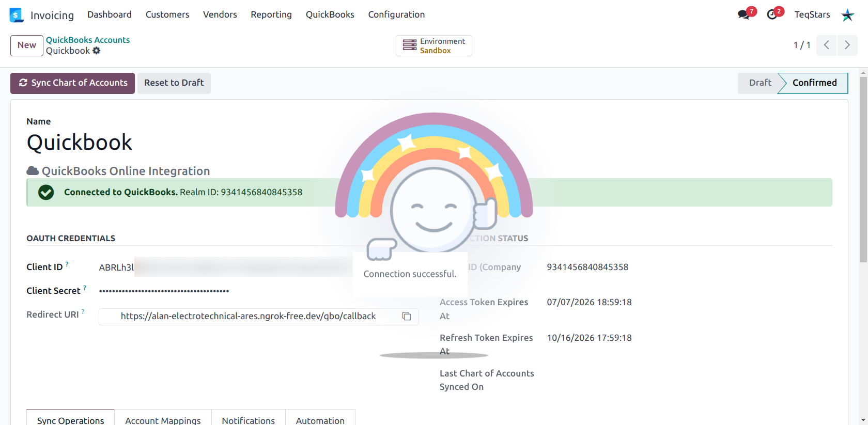Click the star icon beside TeqStars
The width and height of the screenshot is (868, 425).
(x=847, y=15)
